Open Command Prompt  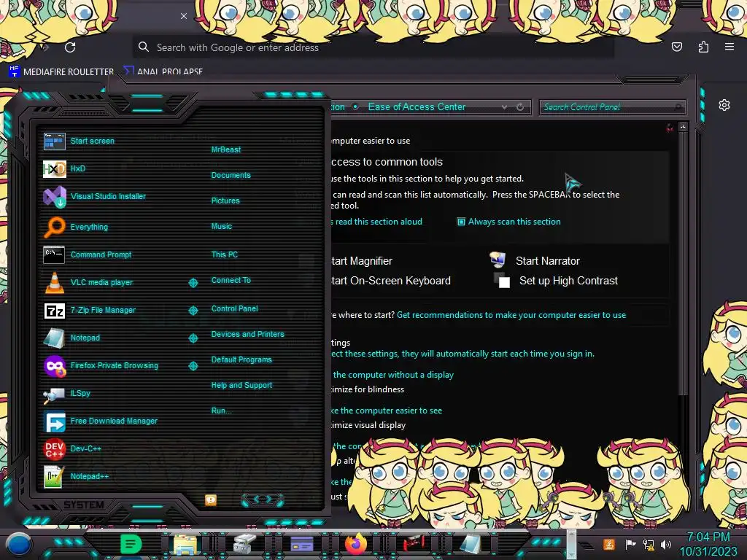point(88,254)
